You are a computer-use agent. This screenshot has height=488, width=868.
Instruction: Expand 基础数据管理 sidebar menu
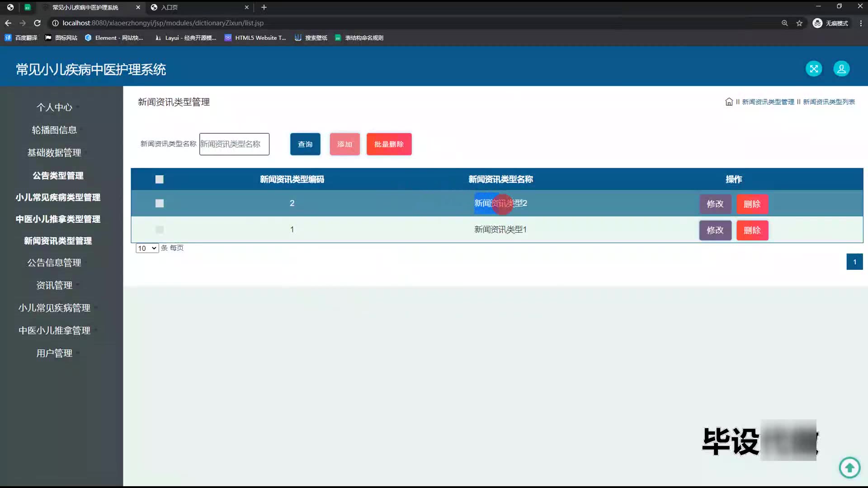pyautogui.click(x=54, y=153)
